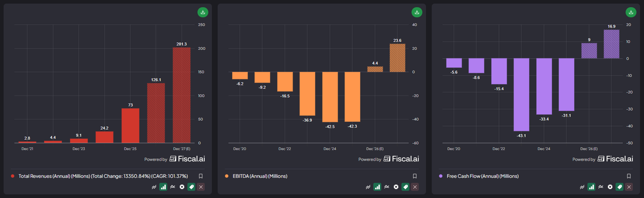Select the 24.2 revenue bar
This screenshot has height=198, width=644.
104,137
